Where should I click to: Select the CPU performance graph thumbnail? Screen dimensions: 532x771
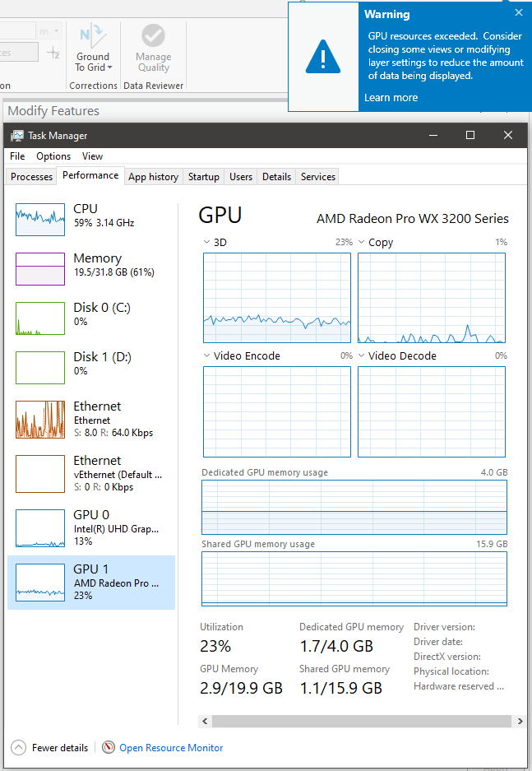point(40,220)
